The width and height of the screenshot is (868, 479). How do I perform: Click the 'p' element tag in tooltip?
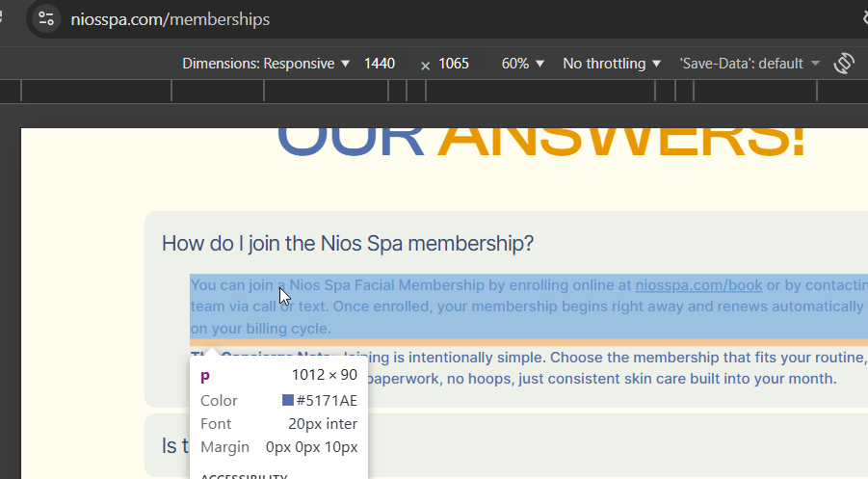(205, 376)
